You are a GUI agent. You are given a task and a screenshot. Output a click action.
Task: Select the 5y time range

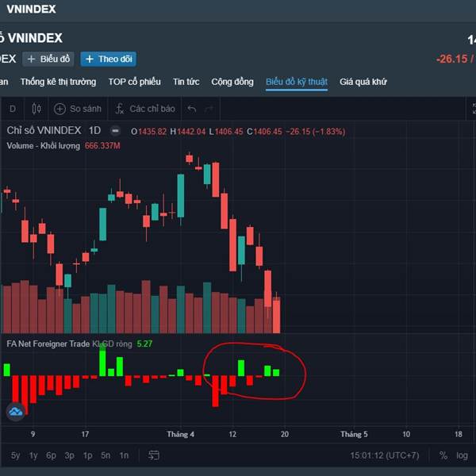click(16, 455)
